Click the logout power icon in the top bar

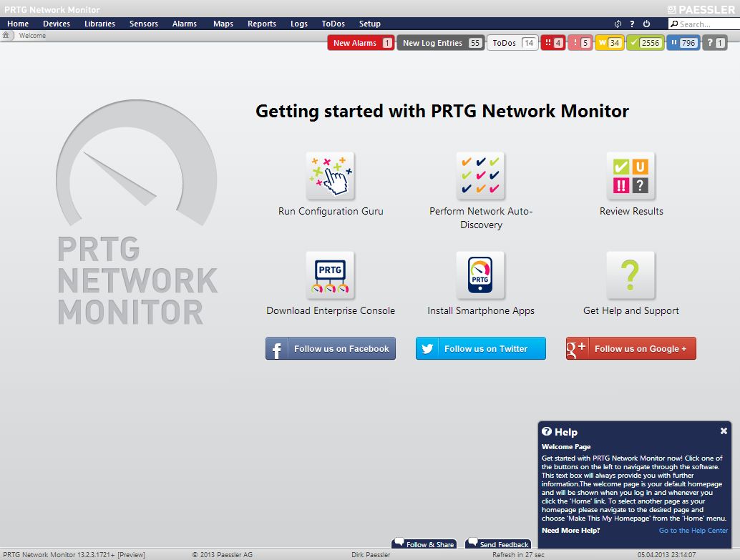point(646,24)
